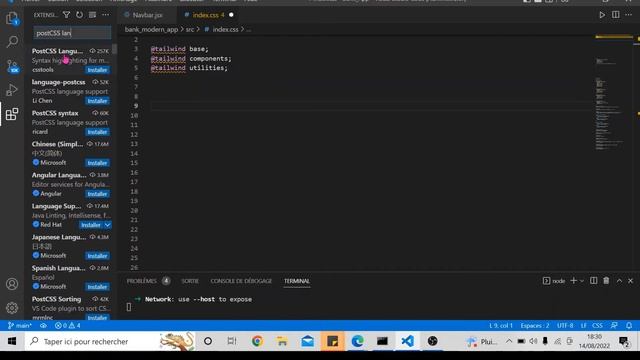Open the Accounts icon in activity bar
Screen dimensions: 640x360
pos(12,284)
